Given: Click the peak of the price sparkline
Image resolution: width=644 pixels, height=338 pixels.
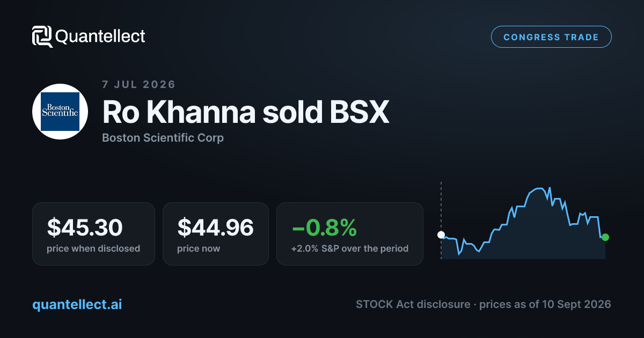Looking at the screenshot, I should [542, 188].
